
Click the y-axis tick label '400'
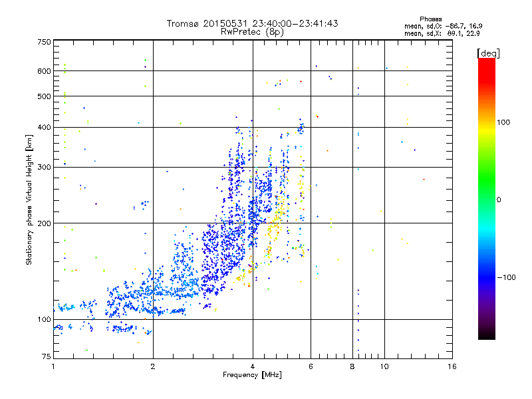pos(44,127)
